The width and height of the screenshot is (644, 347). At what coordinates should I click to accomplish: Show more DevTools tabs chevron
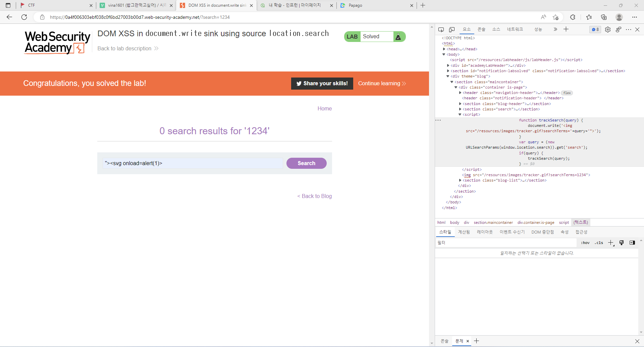pos(555,29)
